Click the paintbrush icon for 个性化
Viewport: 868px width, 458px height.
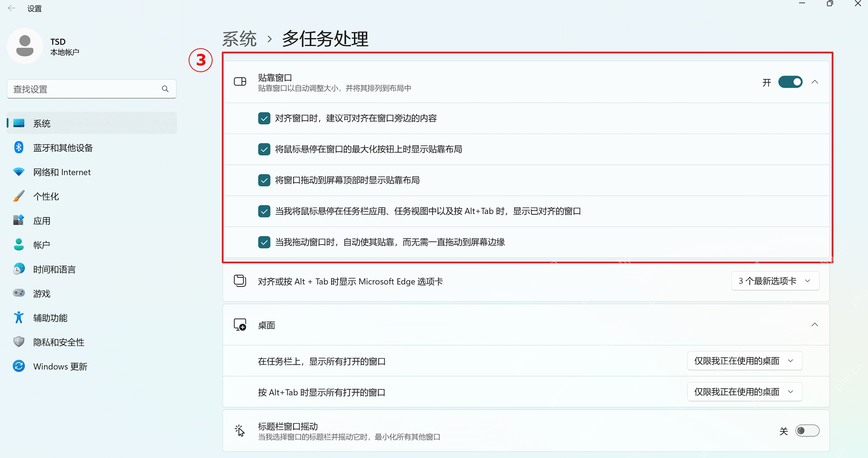pyautogui.click(x=19, y=196)
